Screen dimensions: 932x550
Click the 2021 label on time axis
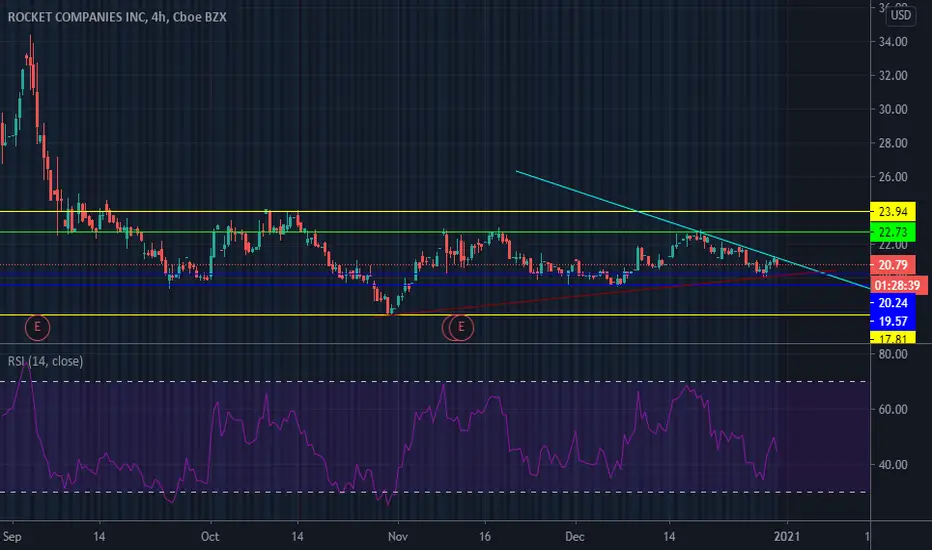point(786,536)
